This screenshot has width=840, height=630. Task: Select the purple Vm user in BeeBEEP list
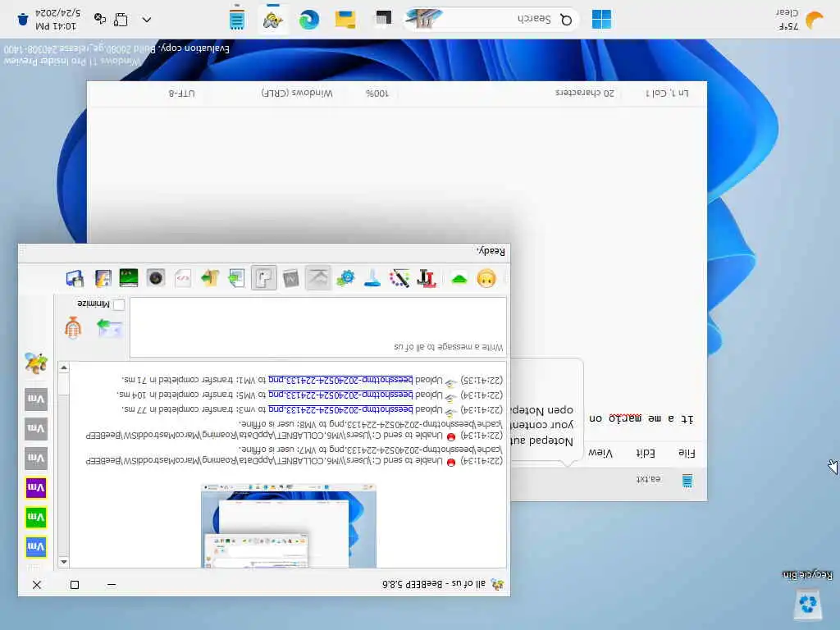(36, 488)
